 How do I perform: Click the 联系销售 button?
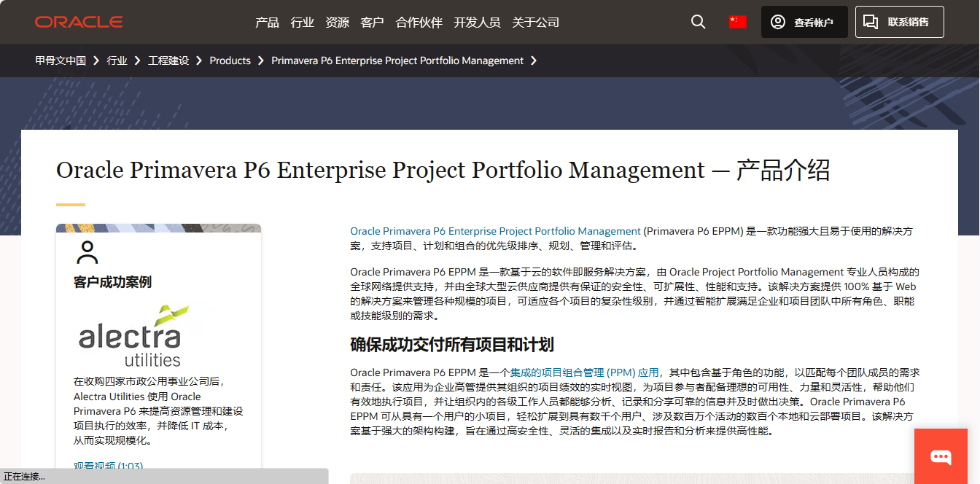pos(899,22)
